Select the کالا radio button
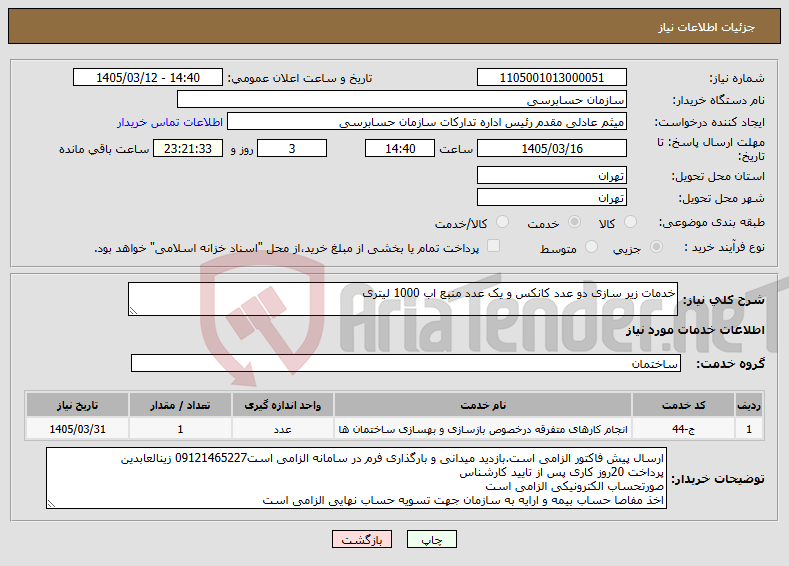Screen dimensions: 789x566 pyautogui.click(x=629, y=222)
